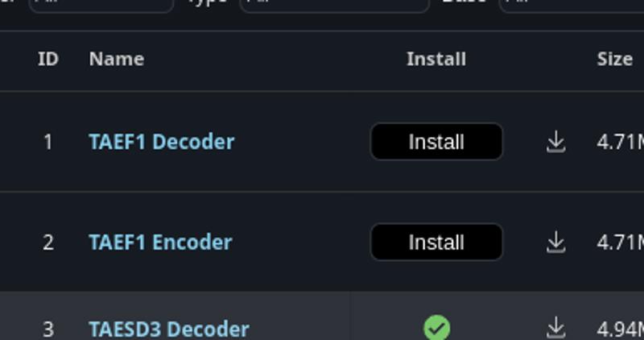Sort the table by ID column header
This screenshot has height=340, width=644.
pyautogui.click(x=48, y=59)
